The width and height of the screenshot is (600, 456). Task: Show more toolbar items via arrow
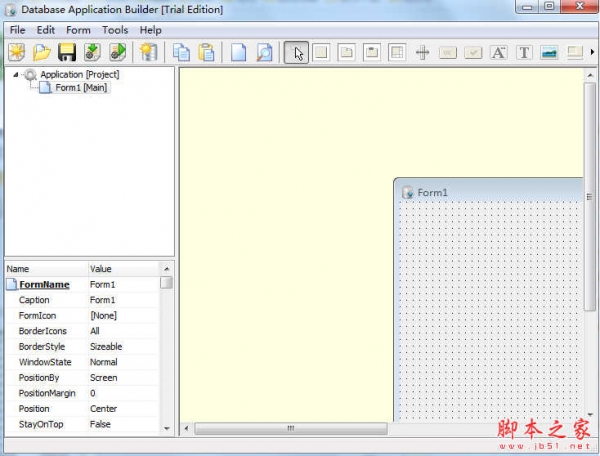pos(592,52)
